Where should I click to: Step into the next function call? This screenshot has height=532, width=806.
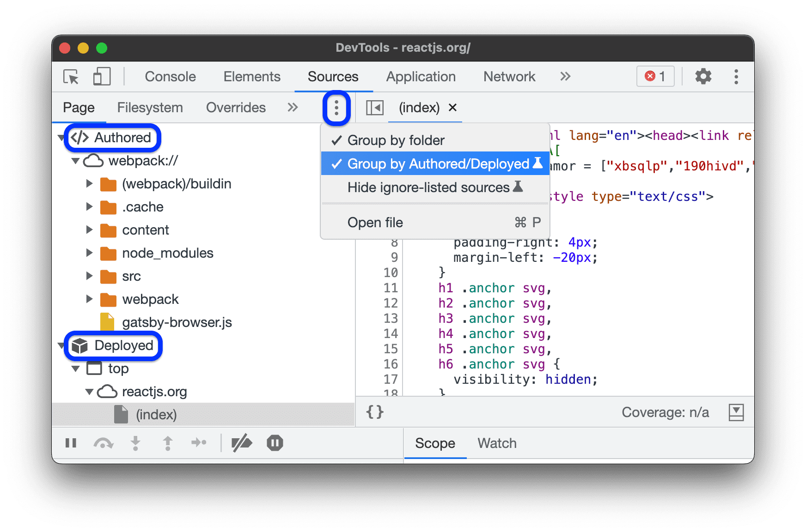click(135, 443)
